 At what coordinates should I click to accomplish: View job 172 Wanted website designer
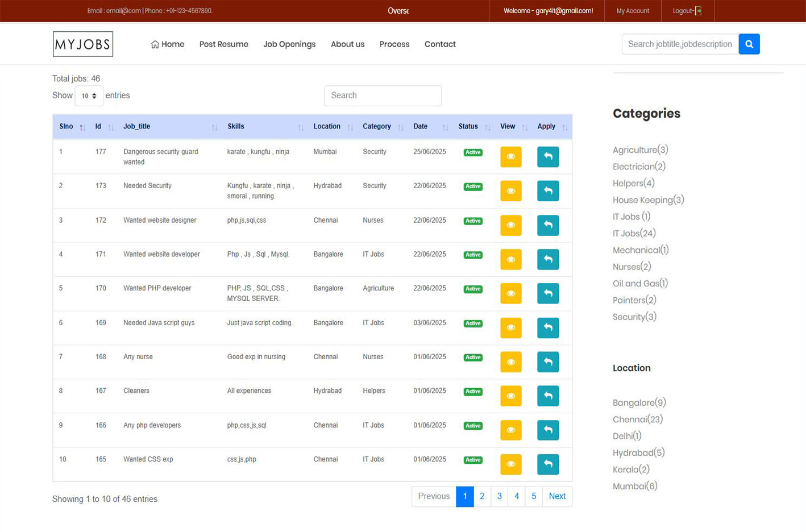pos(510,225)
